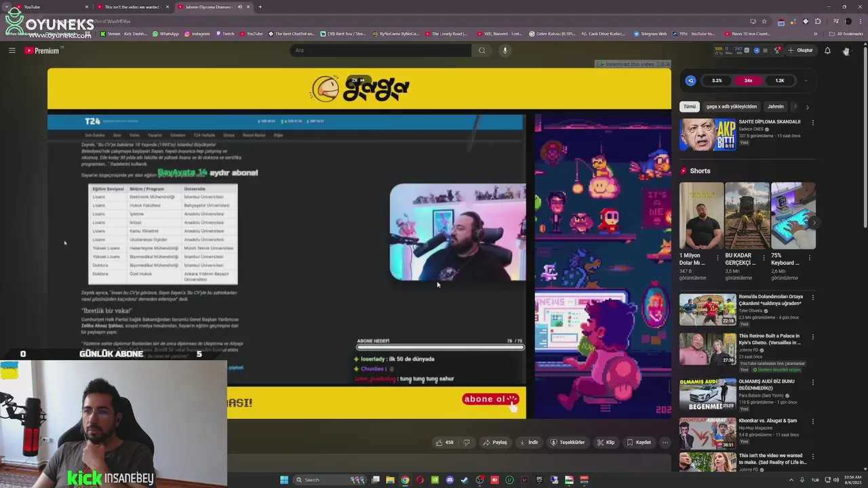Go to YouTube Premium home logo
Image resolution: width=868 pixels, height=488 pixels.
click(x=42, y=50)
